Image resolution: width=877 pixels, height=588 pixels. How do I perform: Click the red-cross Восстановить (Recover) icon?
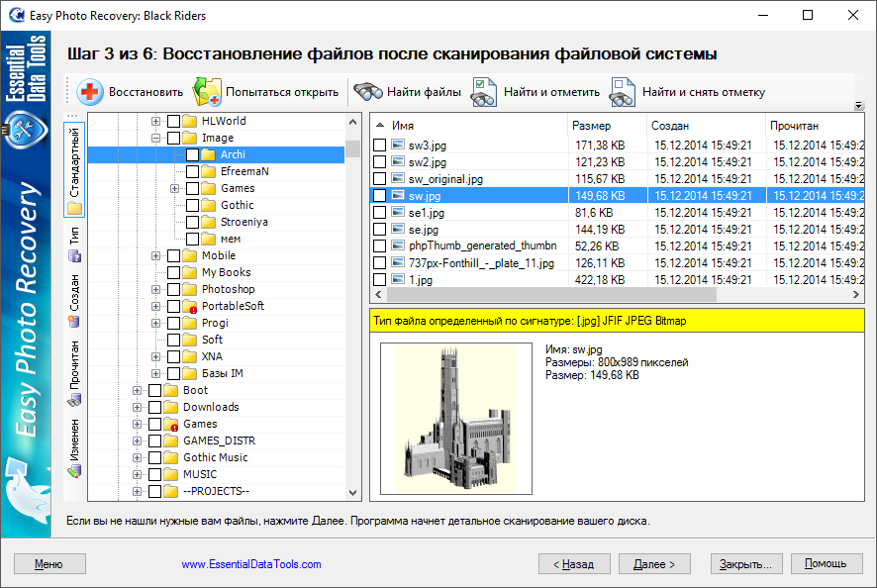[89, 92]
